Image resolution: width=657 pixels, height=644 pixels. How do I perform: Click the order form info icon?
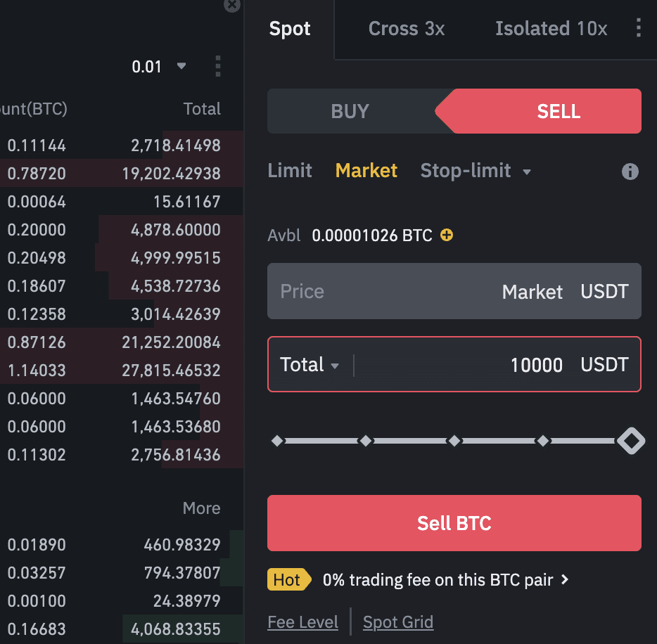tap(630, 172)
